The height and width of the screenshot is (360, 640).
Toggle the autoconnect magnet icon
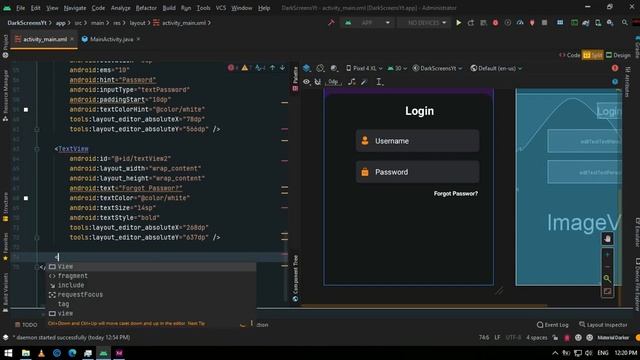point(318,82)
